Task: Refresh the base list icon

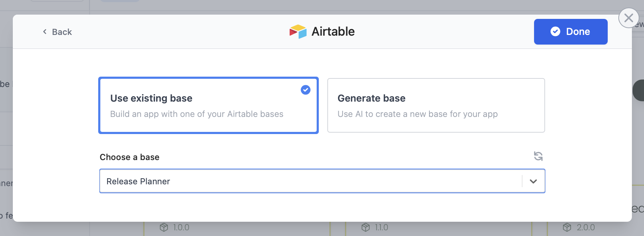Action: [x=538, y=156]
